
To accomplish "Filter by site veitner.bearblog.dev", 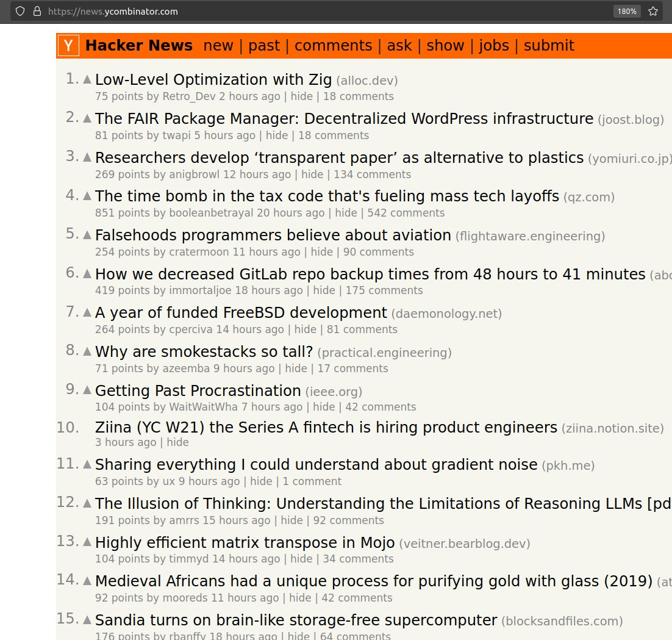I will click(x=465, y=544).
